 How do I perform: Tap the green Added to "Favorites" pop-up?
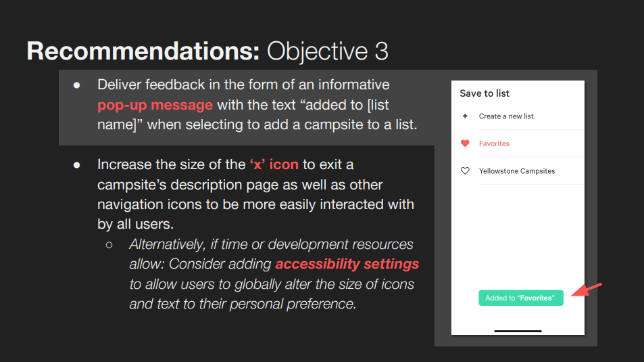(521, 298)
